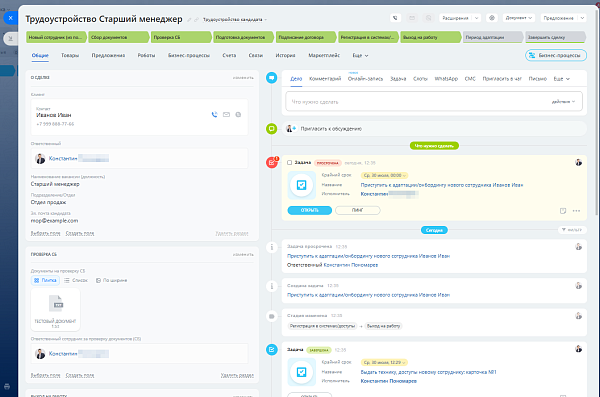Switch to the Роботы tab
This screenshot has width=600, height=397.
pyautogui.click(x=146, y=56)
